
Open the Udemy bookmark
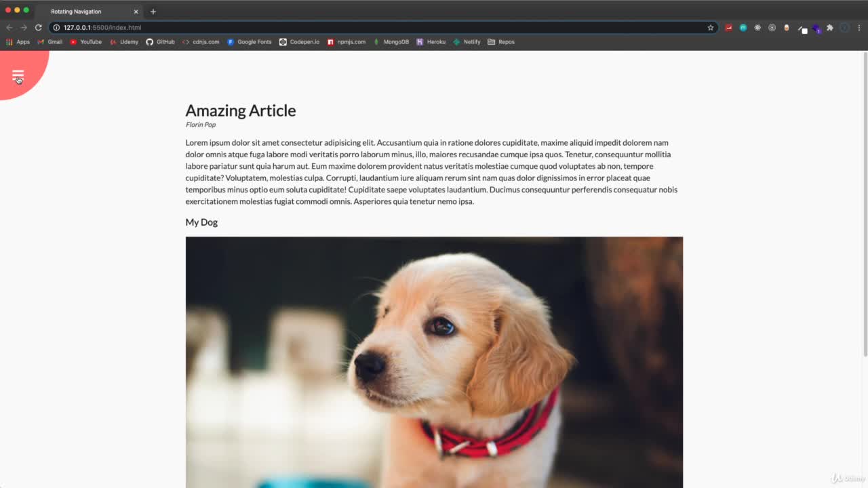point(124,42)
